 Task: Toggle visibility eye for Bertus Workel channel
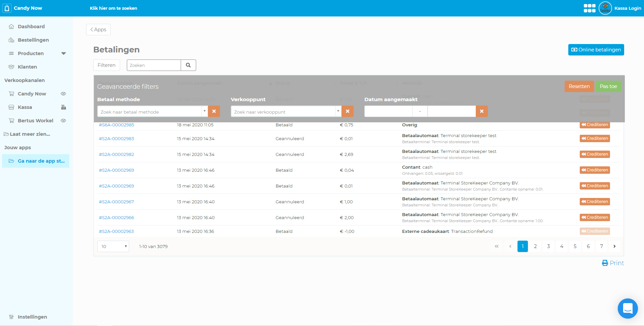click(63, 121)
